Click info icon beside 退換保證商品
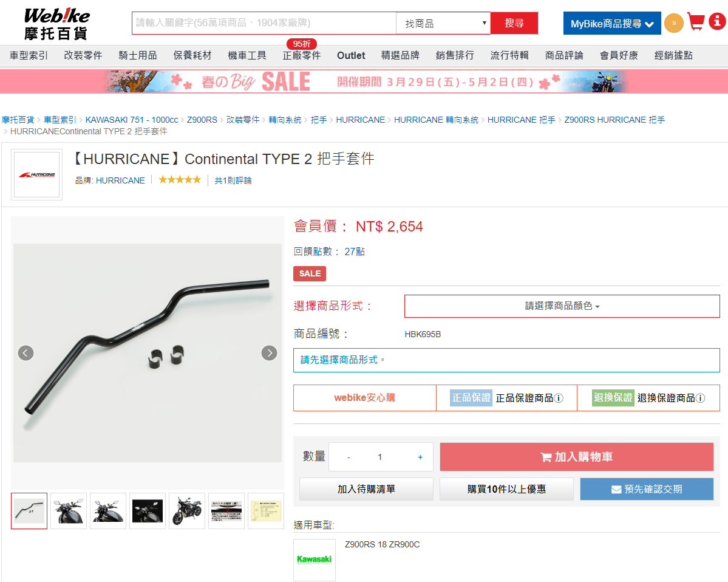 [x=700, y=398]
